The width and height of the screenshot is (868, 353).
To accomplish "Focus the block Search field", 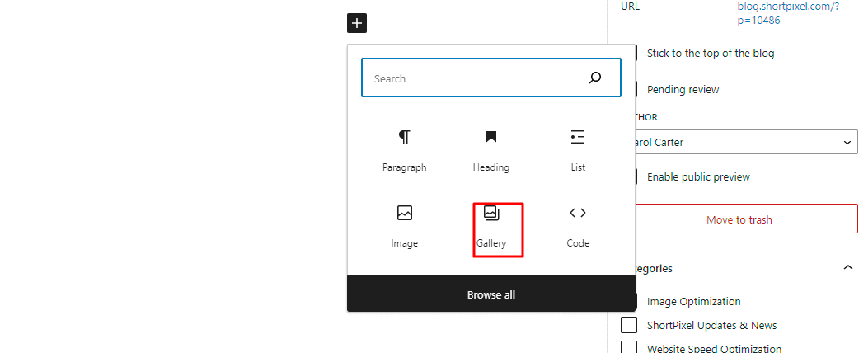I will click(x=491, y=78).
